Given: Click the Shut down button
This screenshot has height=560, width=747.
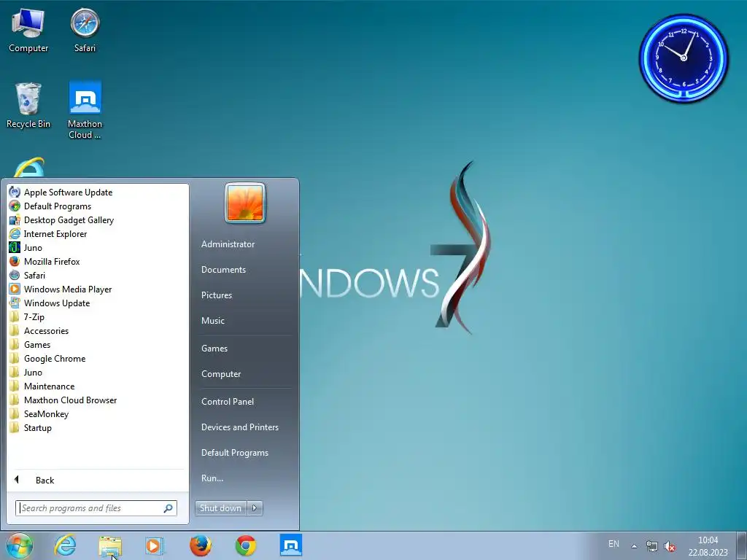Looking at the screenshot, I should click(220, 508).
